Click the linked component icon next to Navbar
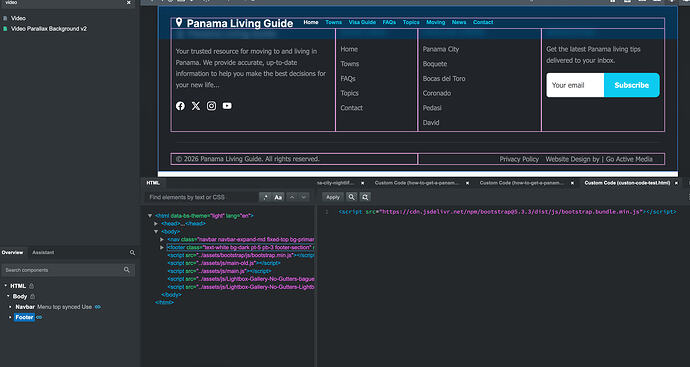 pyautogui.click(x=98, y=307)
